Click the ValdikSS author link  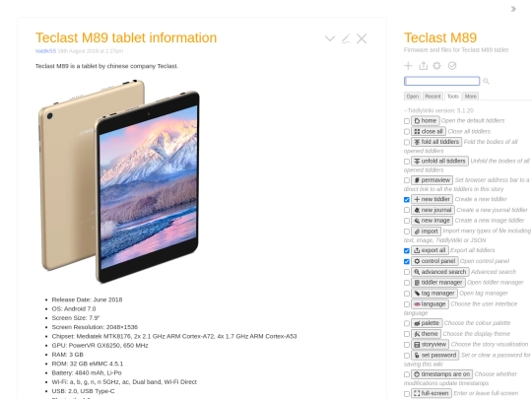click(x=45, y=51)
